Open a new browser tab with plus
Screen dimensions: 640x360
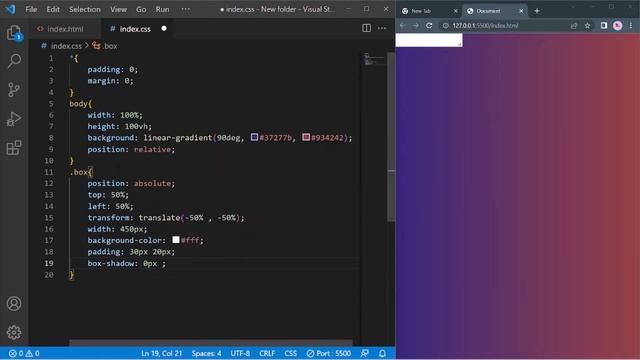[x=537, y=11]
